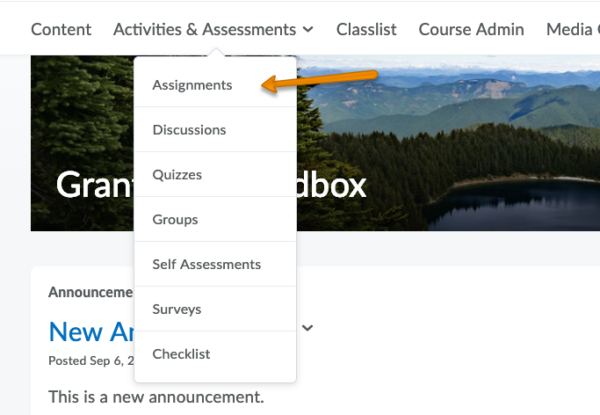Open Discussions from the dropdown menu

click(189, 130)
